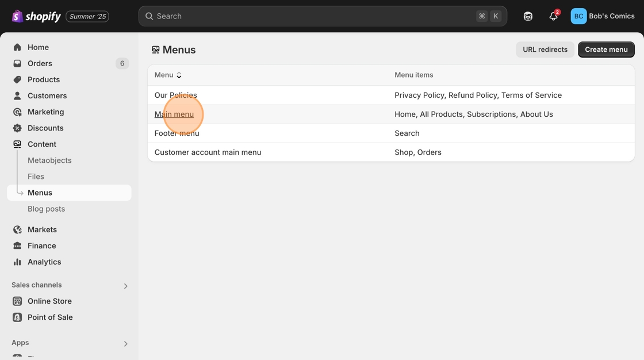This screenshot has width=644, height=360.
Task: Click the Discounts badge icon
Action: [x=17, y=128]
